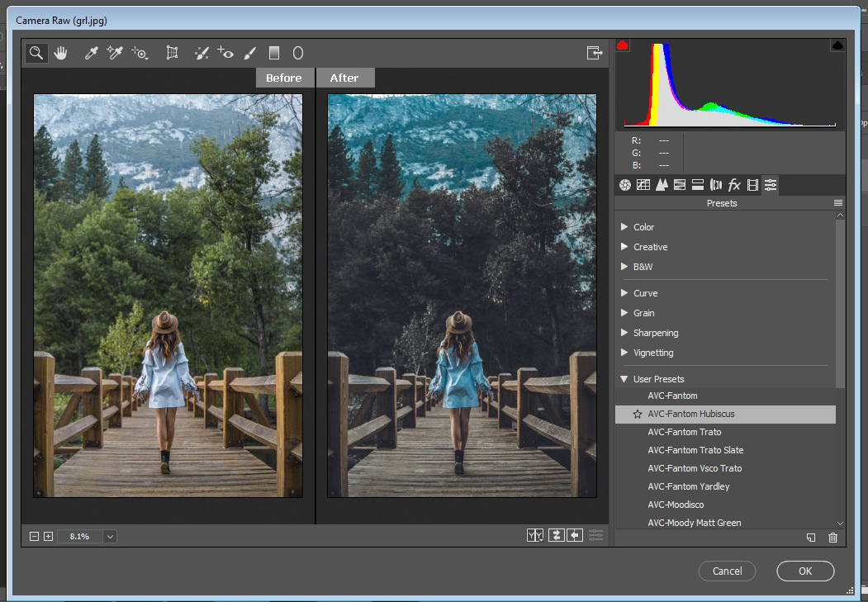868x602 pixels.
Task: Delete the selected preset with trash icon
Action: click(x=832, y=538)
